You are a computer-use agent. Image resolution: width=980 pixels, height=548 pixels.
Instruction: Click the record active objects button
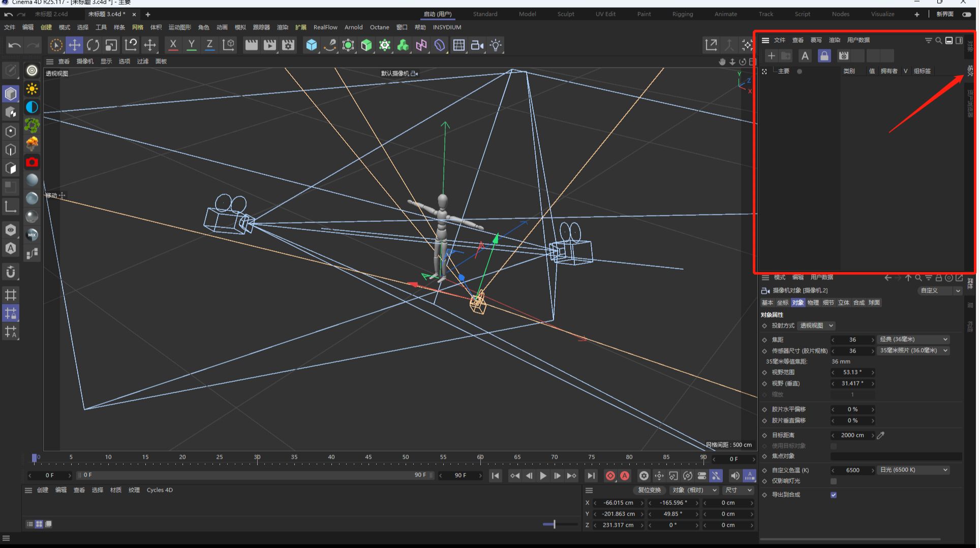(x=610, y=476)
